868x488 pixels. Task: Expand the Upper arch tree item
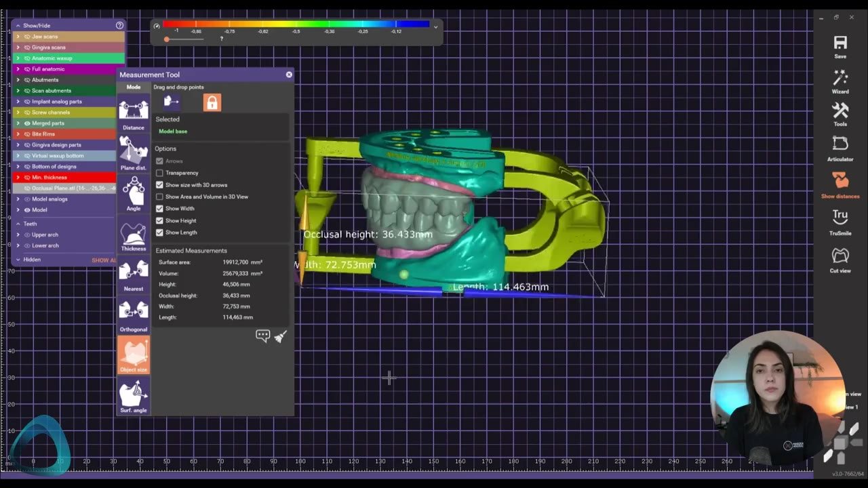point(18,235)
